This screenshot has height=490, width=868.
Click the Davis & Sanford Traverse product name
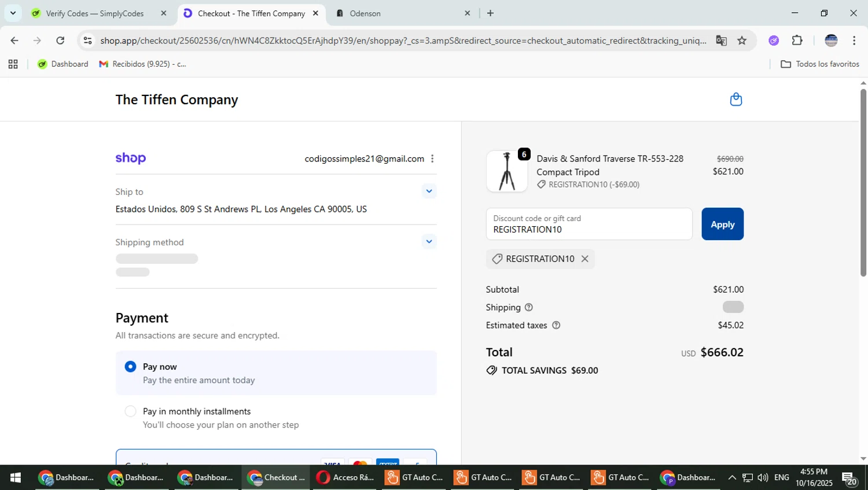[610, 165]
